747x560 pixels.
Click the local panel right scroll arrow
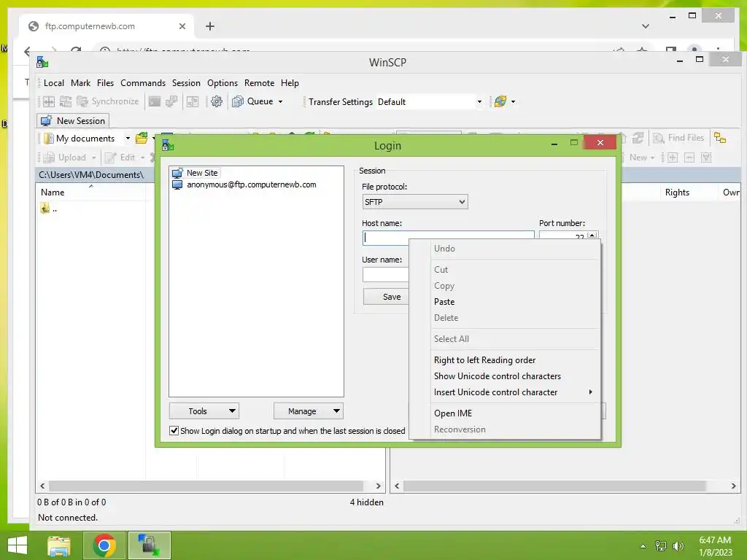pyautogui.click(x=379, y=486)
